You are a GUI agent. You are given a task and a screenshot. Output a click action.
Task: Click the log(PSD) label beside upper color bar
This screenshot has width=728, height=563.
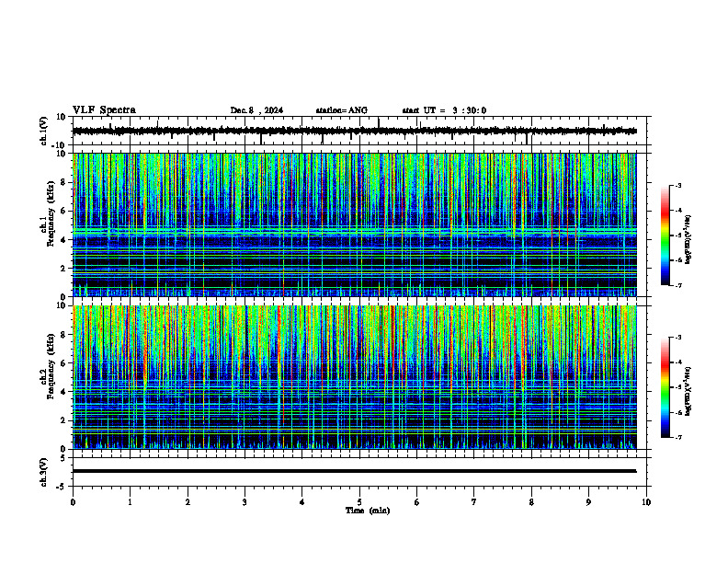(x=688, y=239)
